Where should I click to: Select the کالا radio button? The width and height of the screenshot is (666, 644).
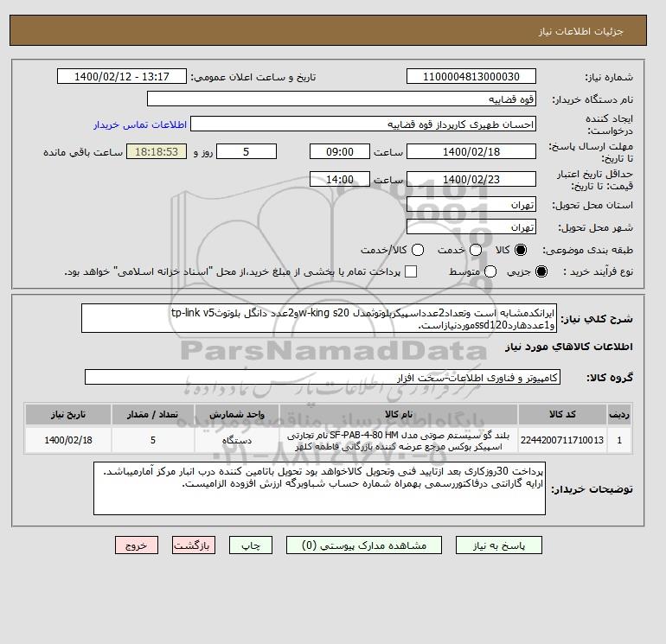point(521,250)
